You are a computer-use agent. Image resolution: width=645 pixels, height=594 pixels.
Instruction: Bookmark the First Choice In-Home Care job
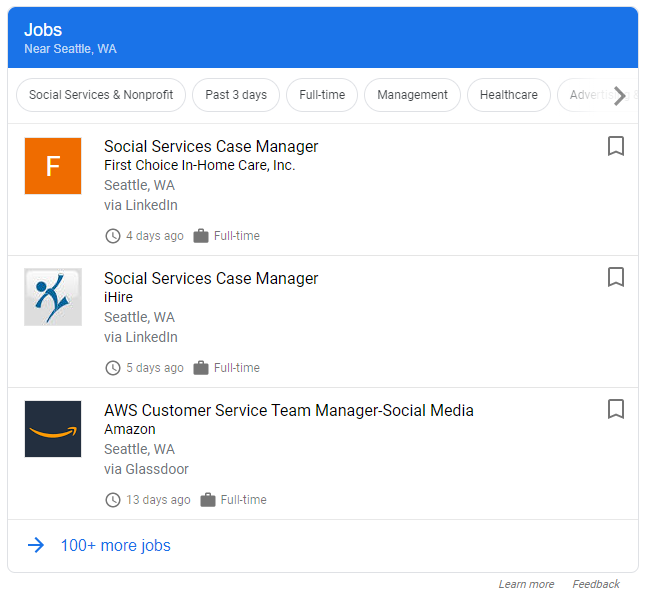click(x=616, y=146)
